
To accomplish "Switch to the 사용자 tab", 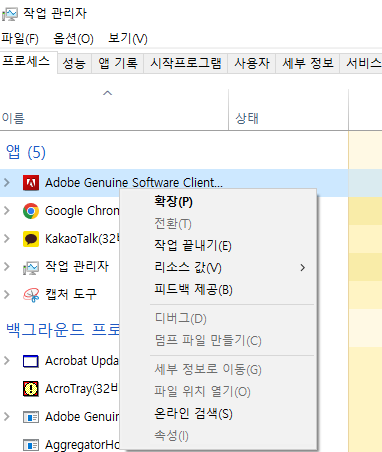I will (252, 63).
